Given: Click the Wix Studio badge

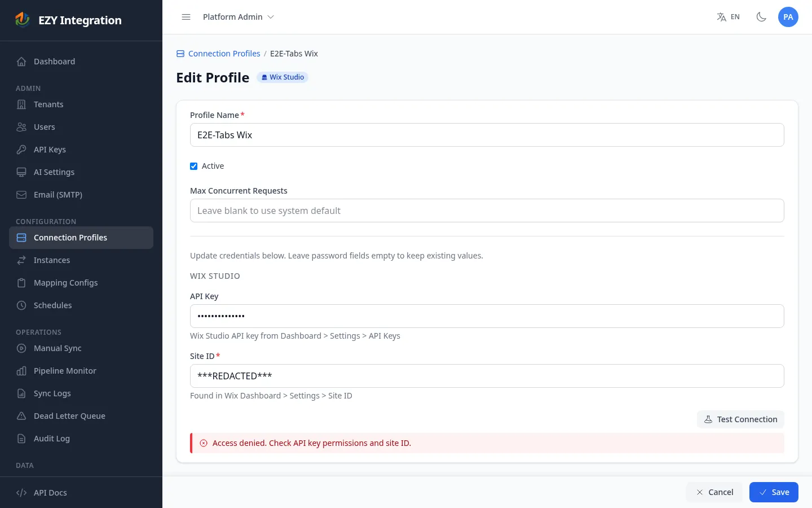Looking at the screenshot, I should pyautogui.click(x=283, y=77).
